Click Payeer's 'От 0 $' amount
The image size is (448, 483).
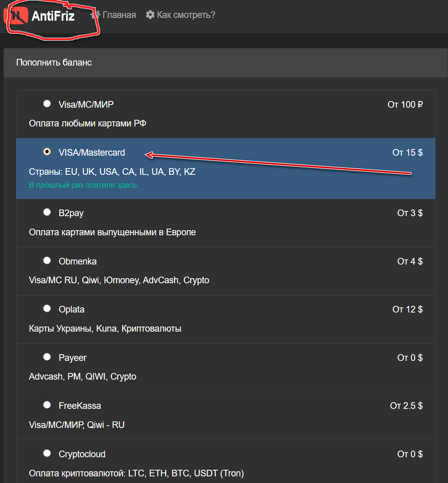410,358
